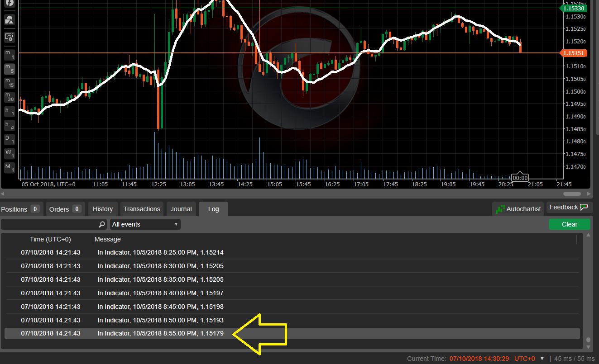Click the 05 Oct 2018, UTC+0 axis label
Image resolution: width=599 pixels, height=364 pixels.
click(48, 184)
